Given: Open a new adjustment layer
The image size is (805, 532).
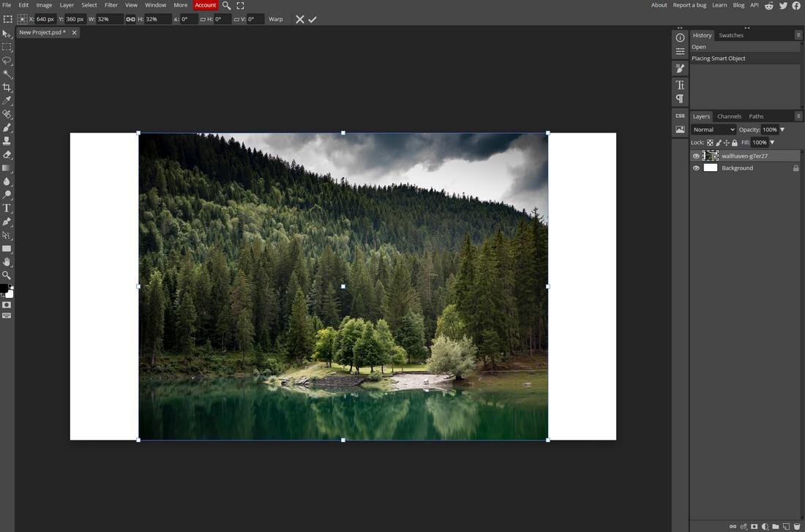Looking at the screenshot, I should (765, 526).
